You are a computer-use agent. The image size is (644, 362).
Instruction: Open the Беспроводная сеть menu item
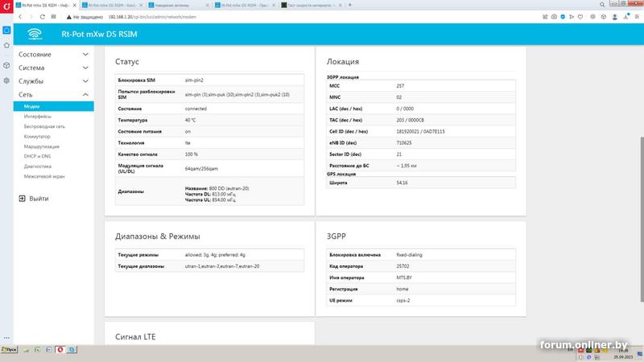(44, 126)
